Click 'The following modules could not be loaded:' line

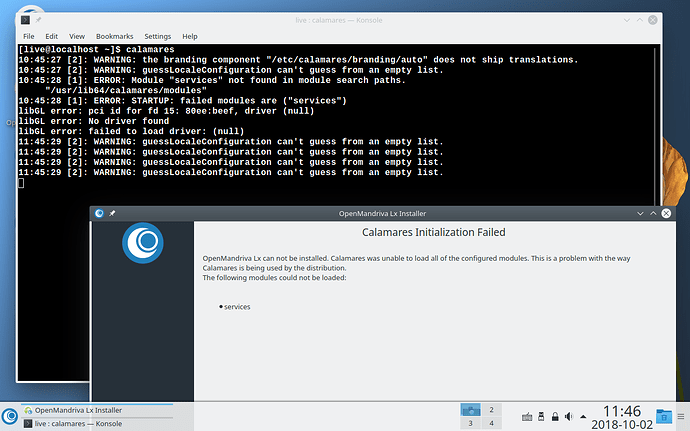[274, 278]
